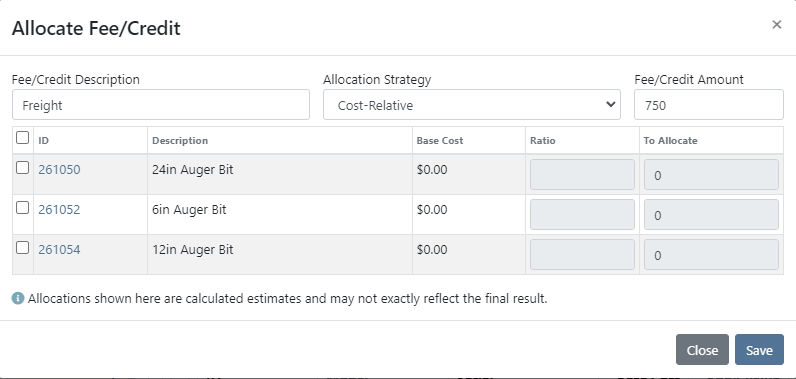Image resolution: width=796 pixels, height=379 pixels.
Task: Select the To Allocate field for item 261054
Action: (711, 255)
